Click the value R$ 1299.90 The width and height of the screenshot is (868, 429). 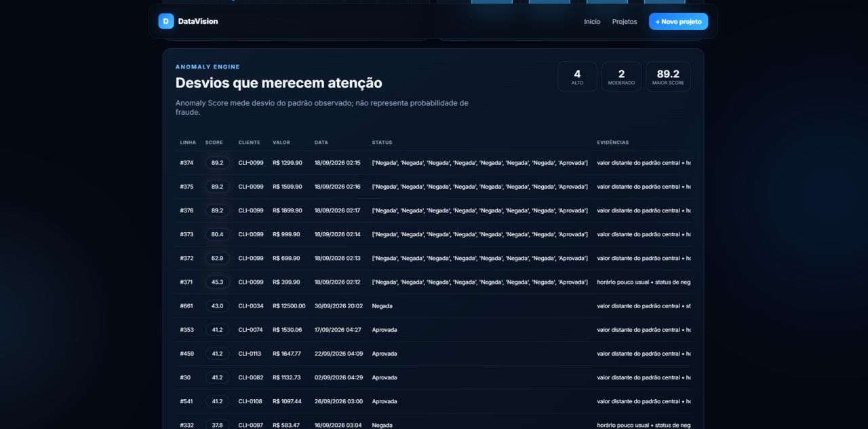[288, 163]
